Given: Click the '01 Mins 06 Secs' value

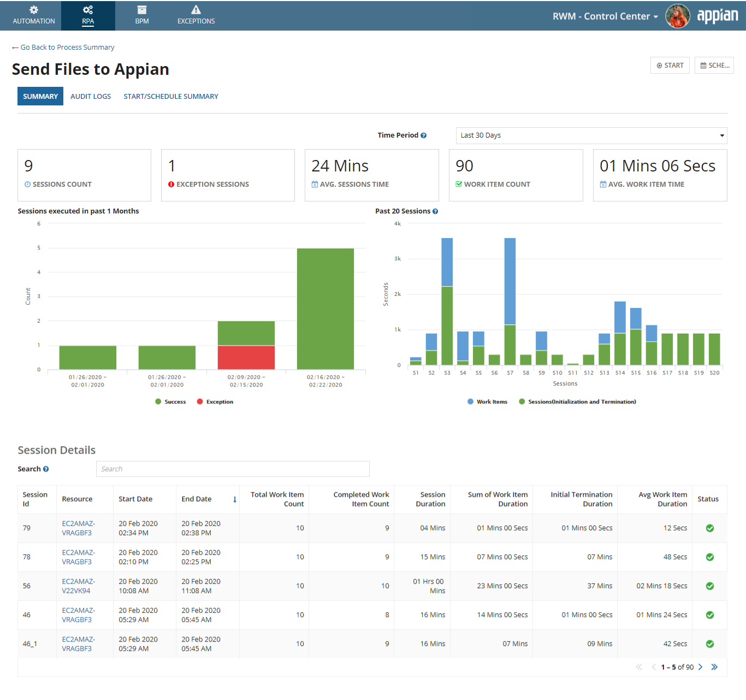Looking at the screenshot, I should click(x=658, y=166).
